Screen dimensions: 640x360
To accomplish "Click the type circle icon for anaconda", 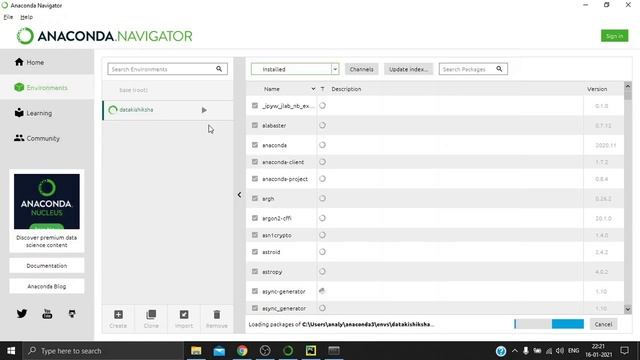I will pyautogui.click(x=322, y=145).
